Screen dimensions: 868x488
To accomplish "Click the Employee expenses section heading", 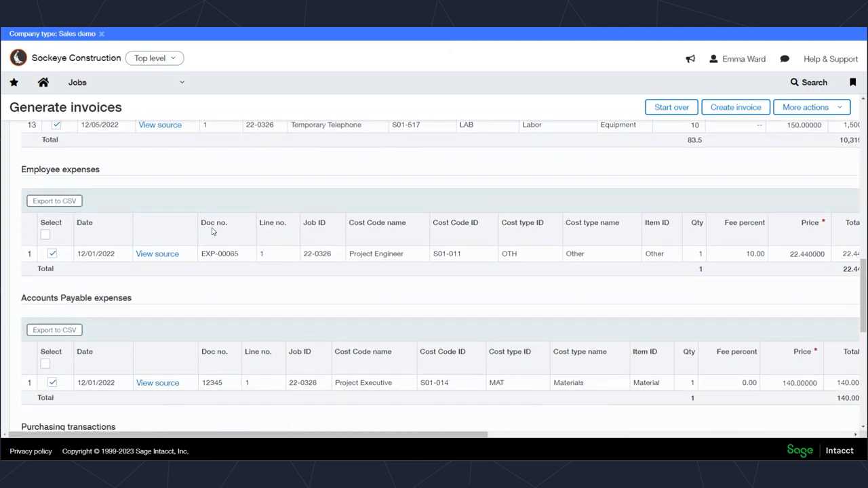I will click(x=60, y=169).
